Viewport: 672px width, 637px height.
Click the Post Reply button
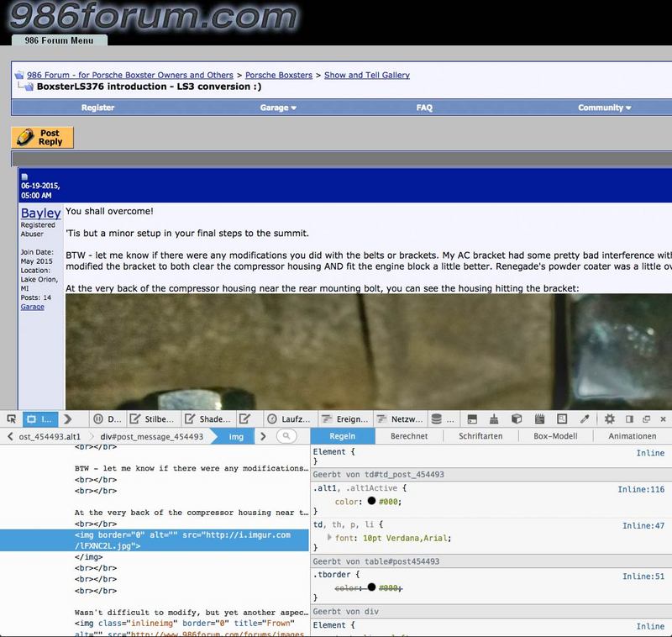coord(43,137)
